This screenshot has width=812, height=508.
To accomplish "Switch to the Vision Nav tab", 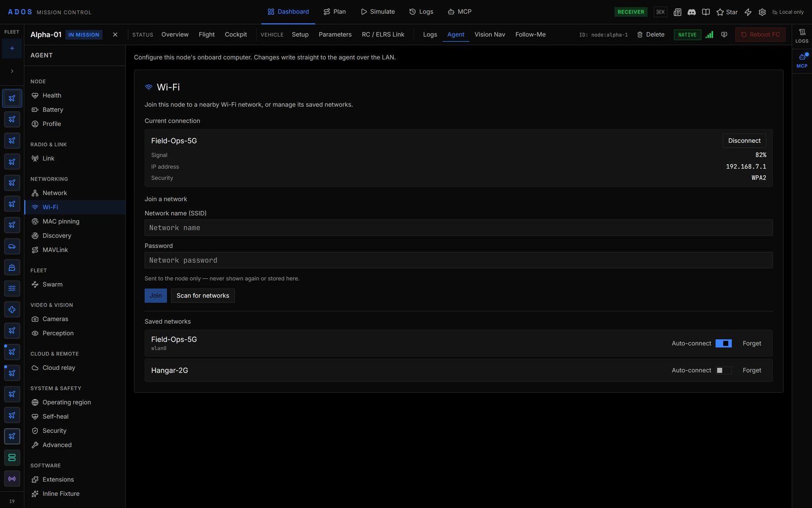I will click(490, 35).
